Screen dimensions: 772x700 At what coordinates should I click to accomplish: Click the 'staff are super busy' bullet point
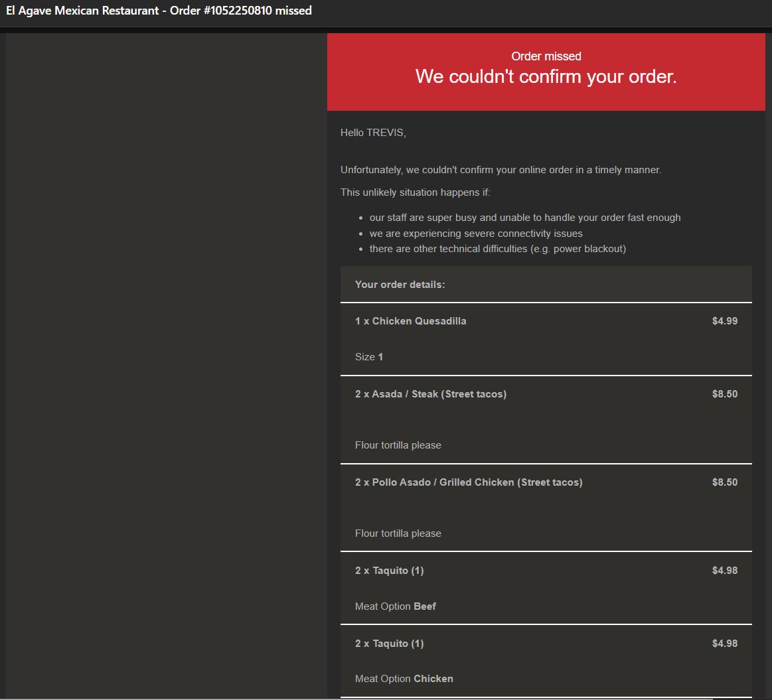tap(524, 218)
